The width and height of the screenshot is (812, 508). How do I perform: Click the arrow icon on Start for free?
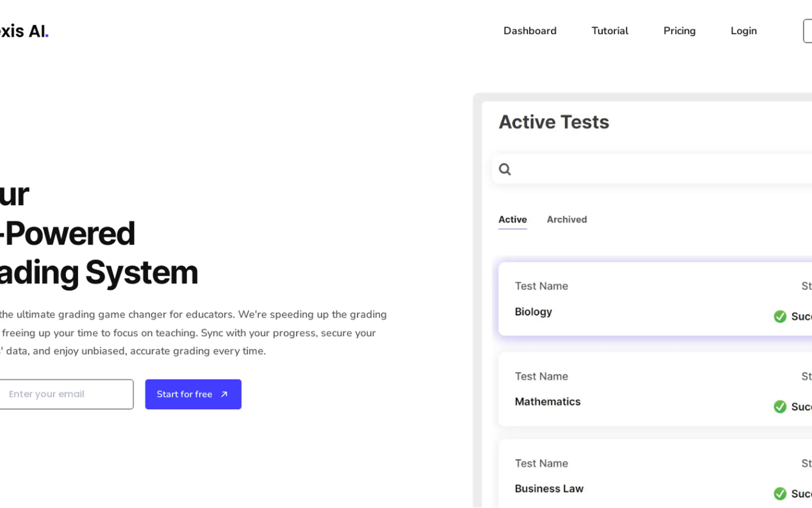click(224, 394)
